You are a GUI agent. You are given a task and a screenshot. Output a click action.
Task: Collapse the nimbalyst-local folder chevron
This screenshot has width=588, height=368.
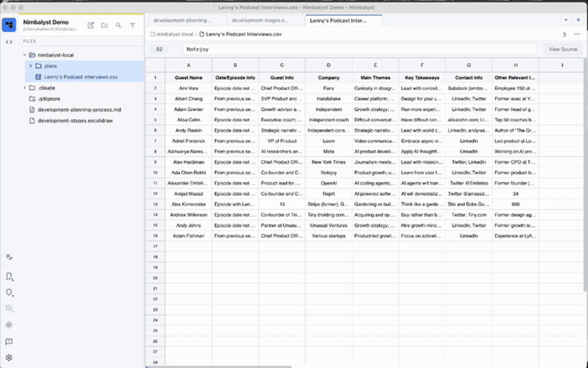click(x=25, y=55)
